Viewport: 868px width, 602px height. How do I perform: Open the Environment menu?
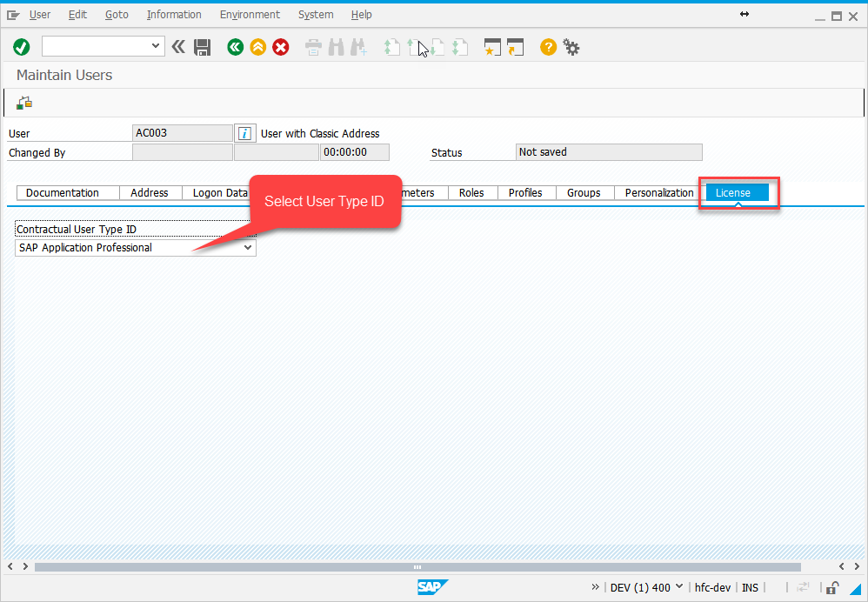(x=250, y=15)
